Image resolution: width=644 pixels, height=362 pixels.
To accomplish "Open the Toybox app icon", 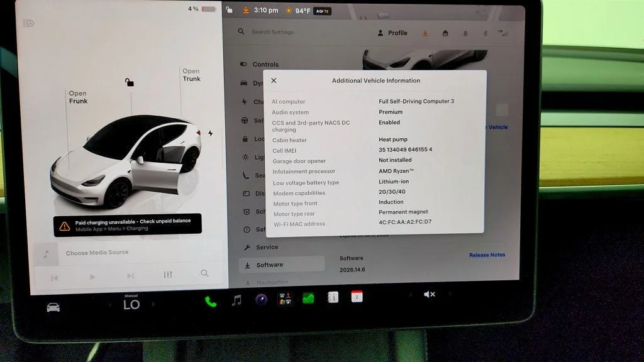I will pos(285,299).
